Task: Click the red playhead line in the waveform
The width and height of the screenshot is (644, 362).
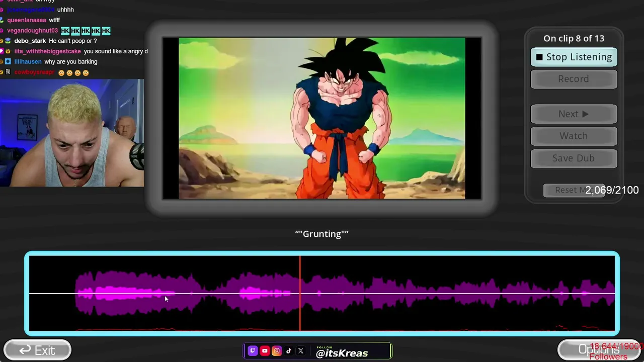Action: [x=300, y=293]
